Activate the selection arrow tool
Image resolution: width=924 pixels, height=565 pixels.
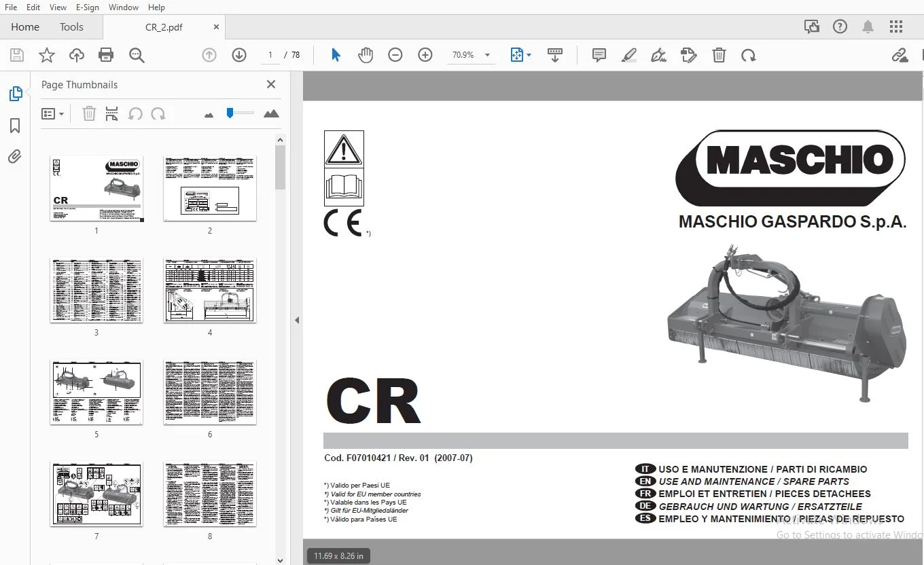point(336,55)
